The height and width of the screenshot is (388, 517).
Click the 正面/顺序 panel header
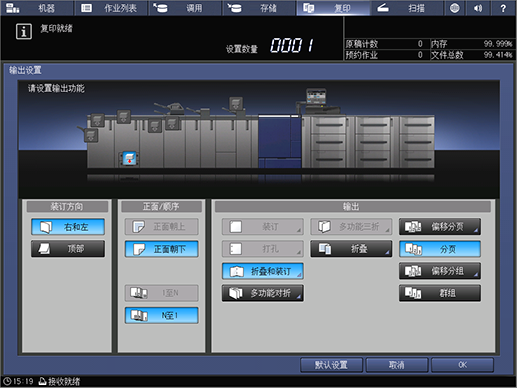click(162, 207)
